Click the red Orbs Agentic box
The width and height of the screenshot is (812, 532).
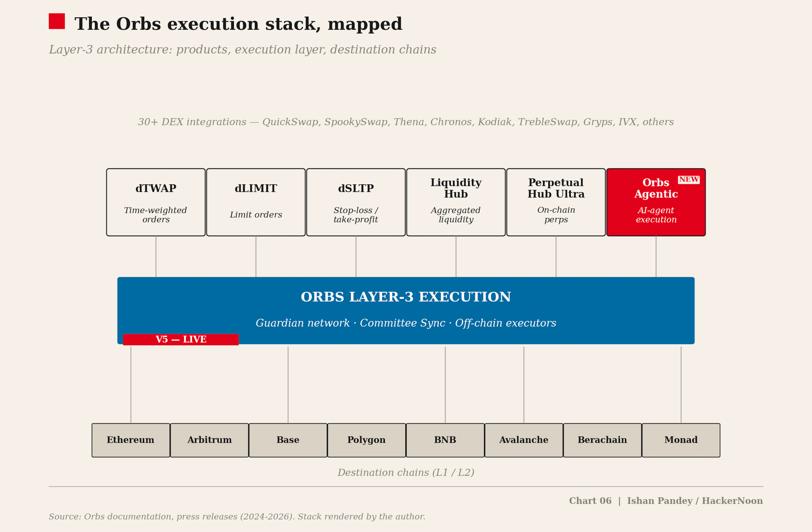click(656, 202)
